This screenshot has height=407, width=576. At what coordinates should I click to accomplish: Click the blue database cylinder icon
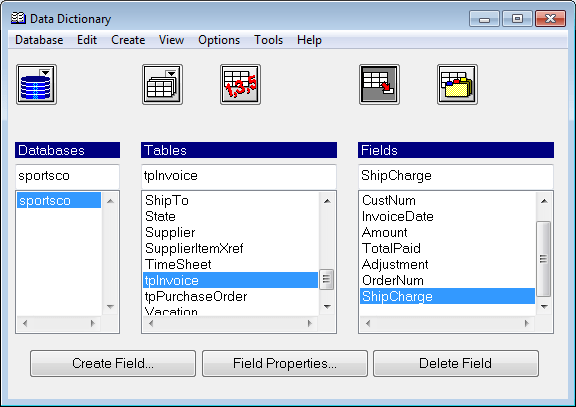pos(36,84)
